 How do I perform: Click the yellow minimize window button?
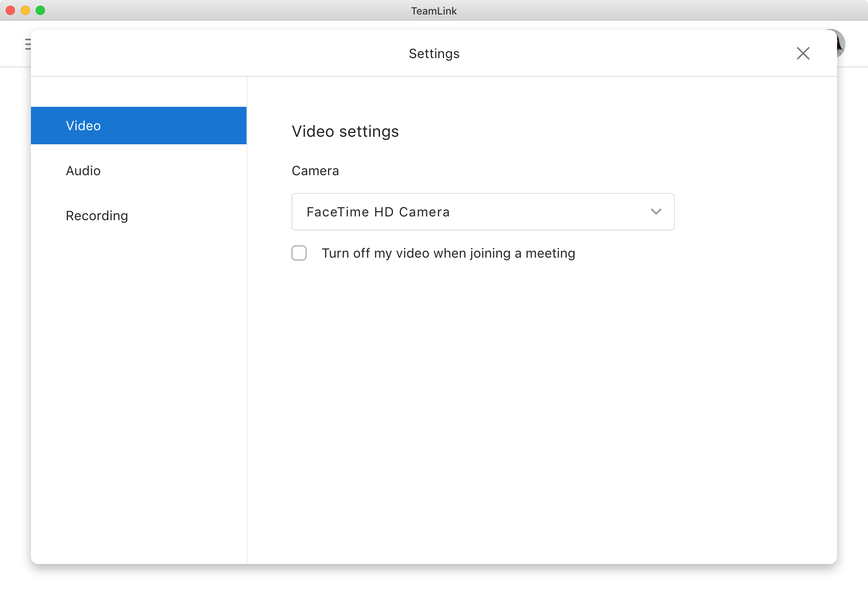(x=25, y=10)
